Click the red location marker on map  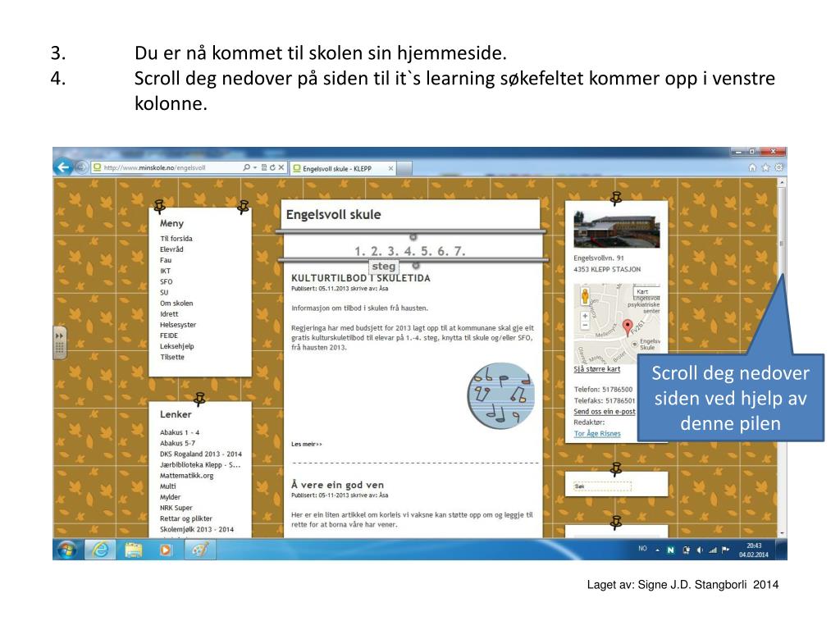point(628,326)
